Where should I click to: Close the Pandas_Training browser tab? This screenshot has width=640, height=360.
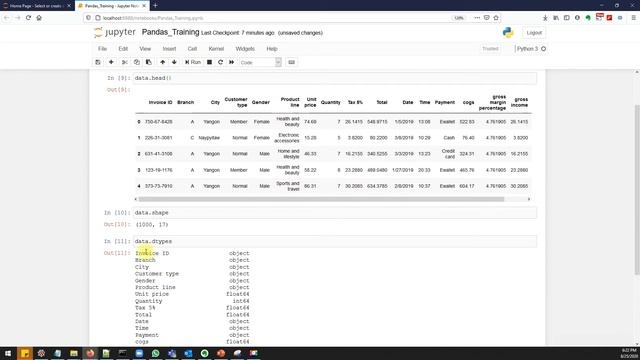[x=144, y=6]
